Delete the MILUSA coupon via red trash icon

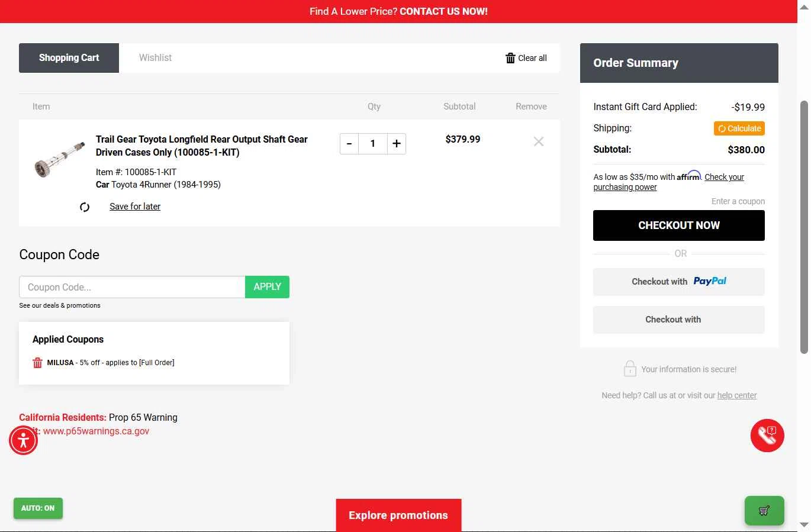(37, 363)
